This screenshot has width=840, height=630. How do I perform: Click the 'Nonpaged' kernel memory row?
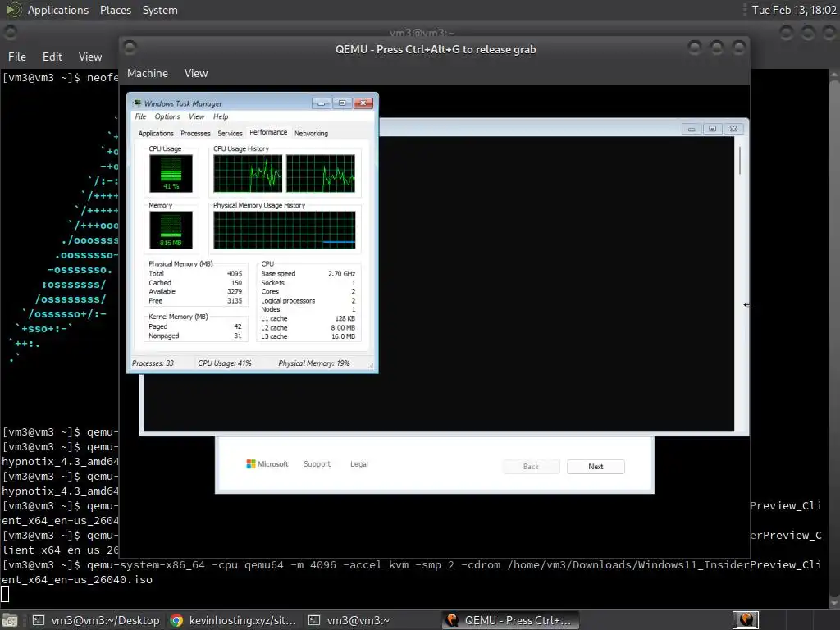[195, 336]
